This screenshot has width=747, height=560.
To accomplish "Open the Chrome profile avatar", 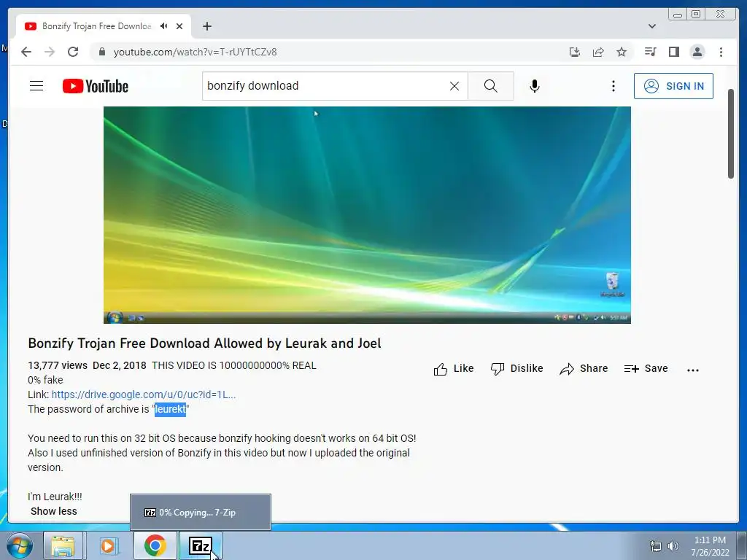I will (697, 52).
